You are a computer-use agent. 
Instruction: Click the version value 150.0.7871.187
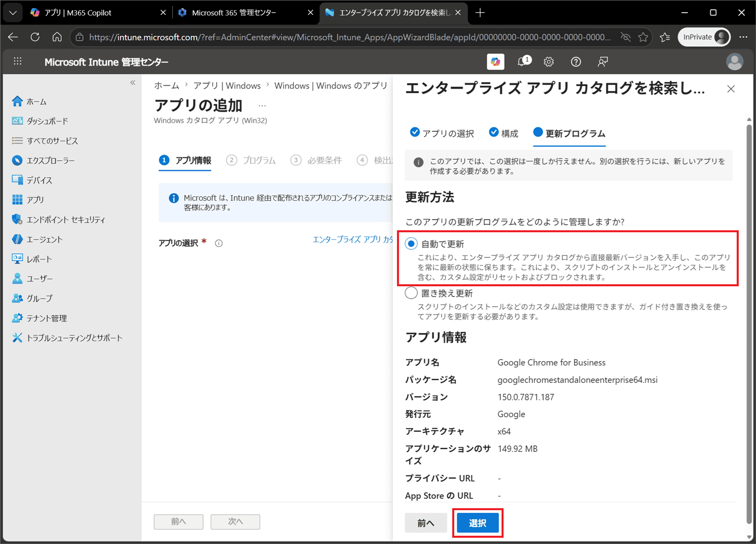pyautogui.click(x=526, y=397)
